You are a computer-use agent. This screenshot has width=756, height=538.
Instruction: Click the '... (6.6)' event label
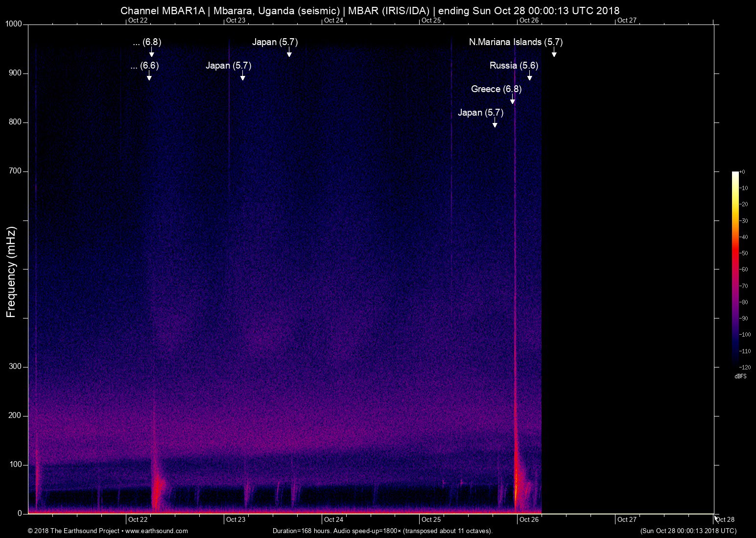(x=145, y=65)
